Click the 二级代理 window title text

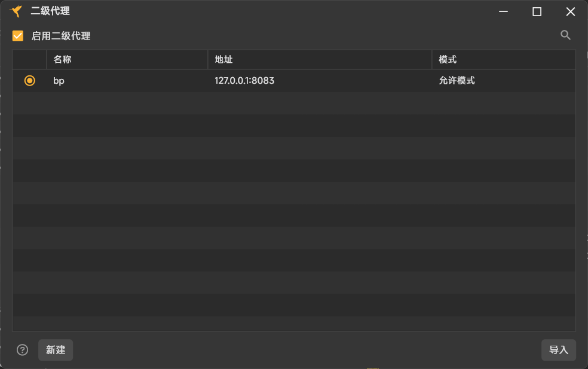[50, 11]
